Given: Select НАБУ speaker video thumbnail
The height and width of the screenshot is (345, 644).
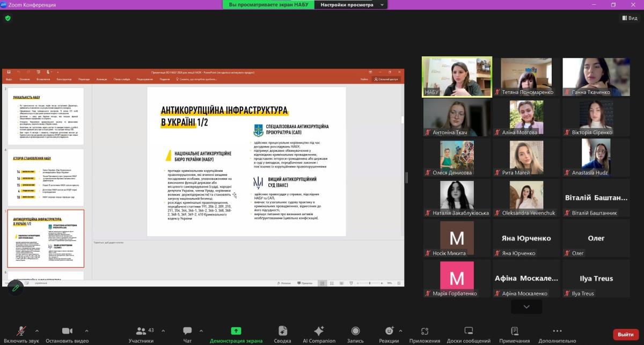Looking at the screenshot, I should pyautogui.click(x=457, y=76).
